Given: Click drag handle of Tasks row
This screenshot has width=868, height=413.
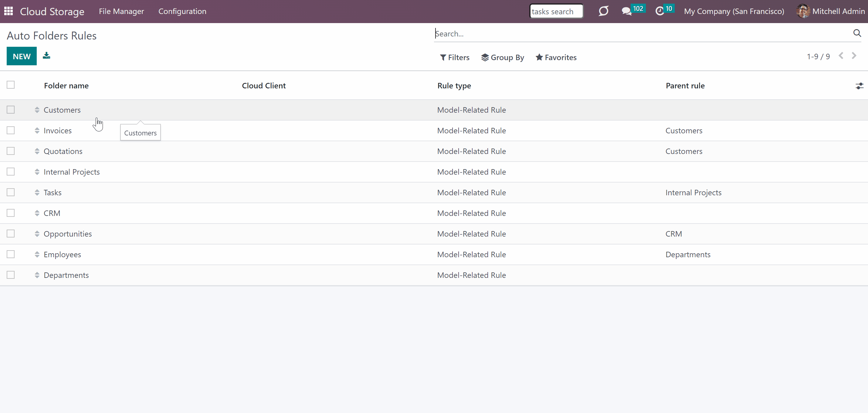Looking at the screenshot, I should click(37, 193).
